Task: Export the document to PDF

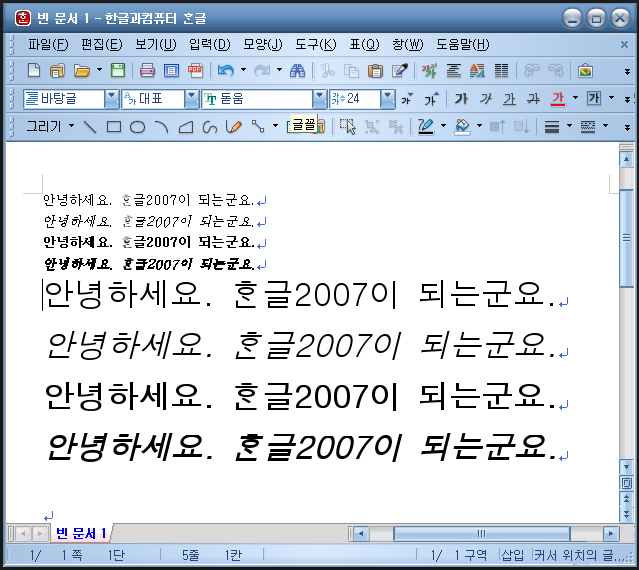Action: [195, 70]
